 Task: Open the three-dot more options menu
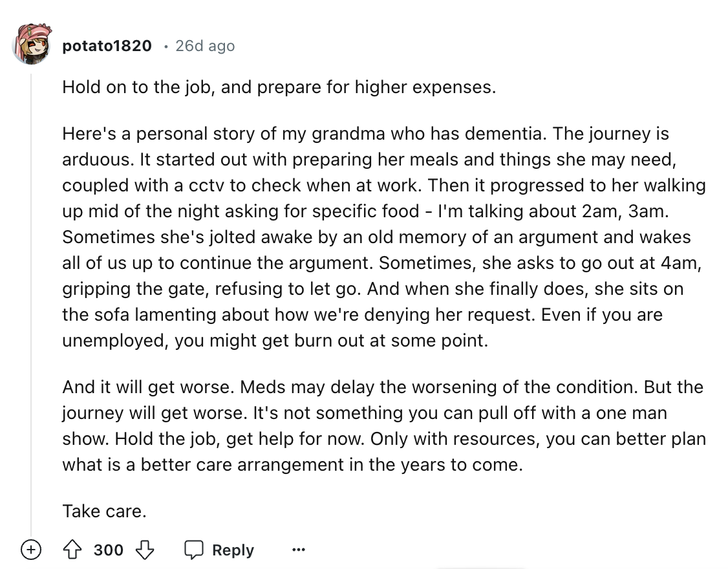click(297, 550)
